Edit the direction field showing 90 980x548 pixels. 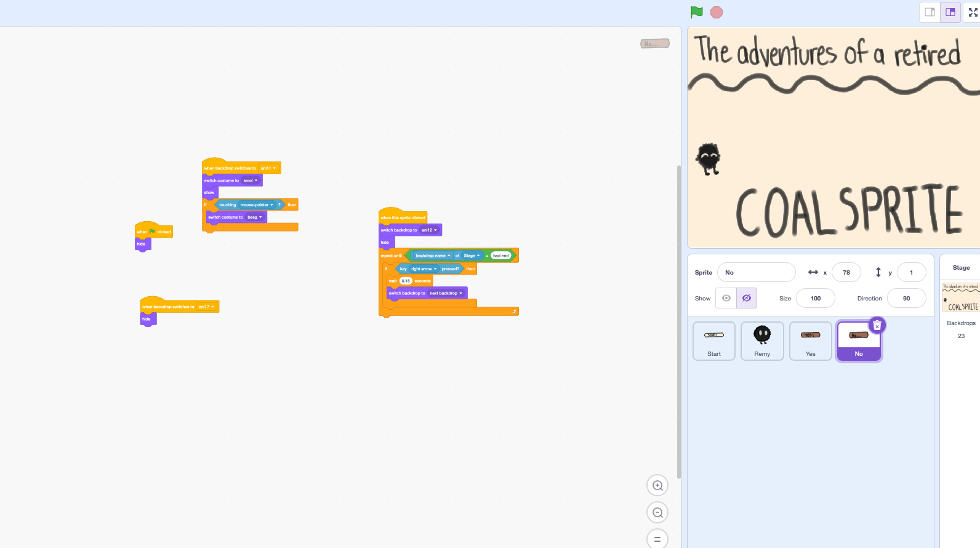click(907, 298)
